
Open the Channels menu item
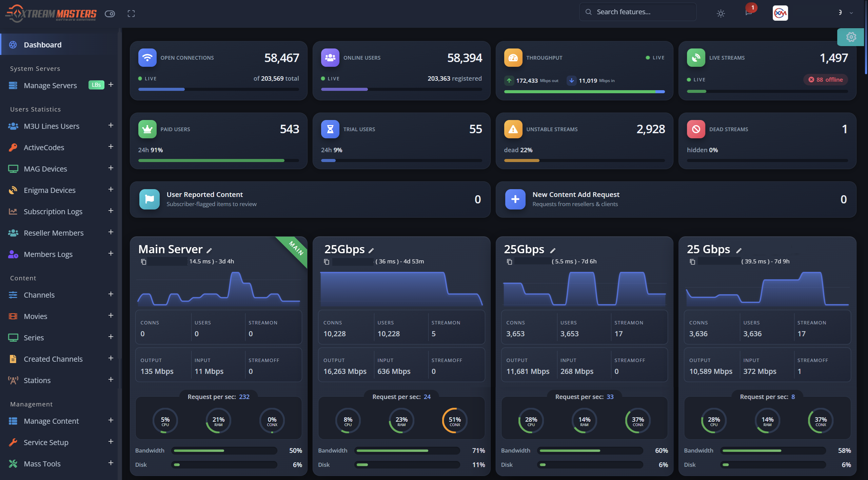click(x=59, y=295)
